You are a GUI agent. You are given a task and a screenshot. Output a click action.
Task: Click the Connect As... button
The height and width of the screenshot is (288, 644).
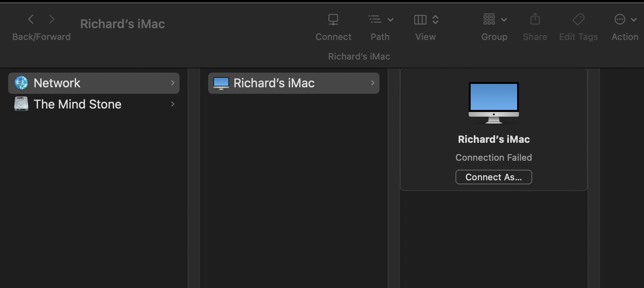coord(494,177)
